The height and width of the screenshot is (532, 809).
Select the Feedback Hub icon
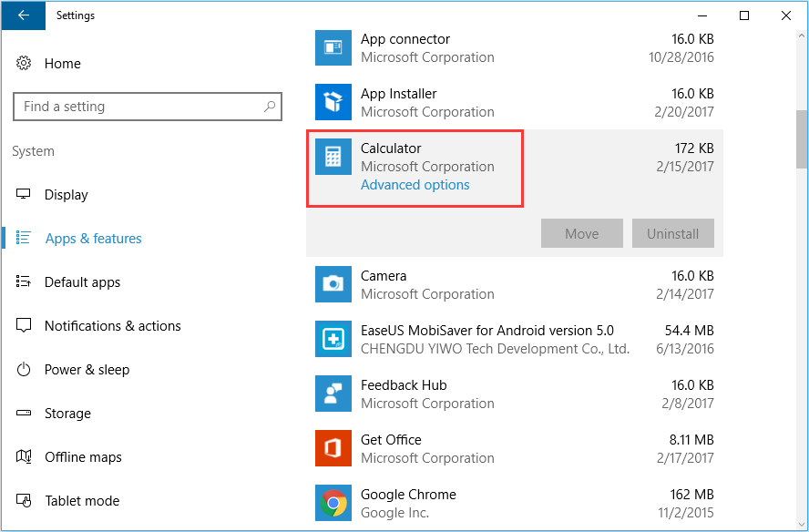coord(333,394)
